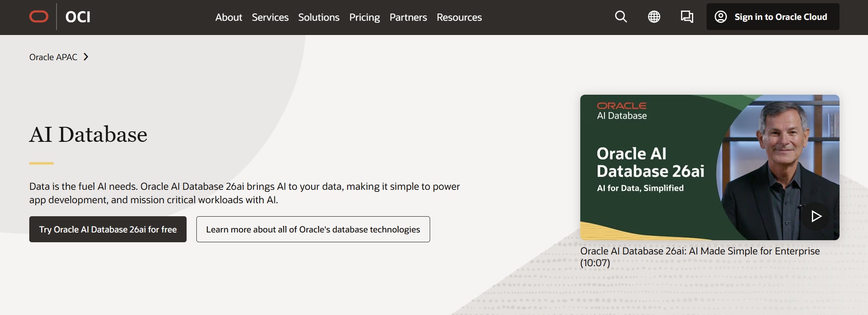
Task: Open the search magnifier icon
Action: [x=621, y=17]
